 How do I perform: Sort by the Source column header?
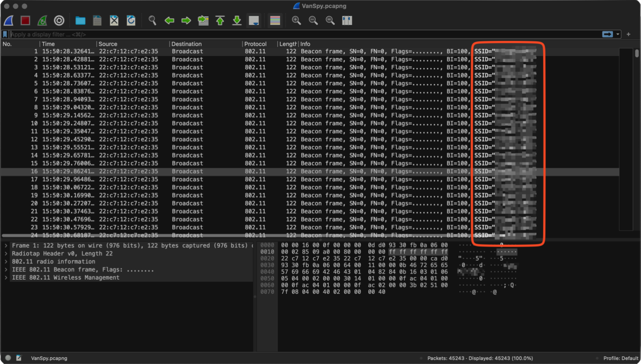tap(133, 44)
